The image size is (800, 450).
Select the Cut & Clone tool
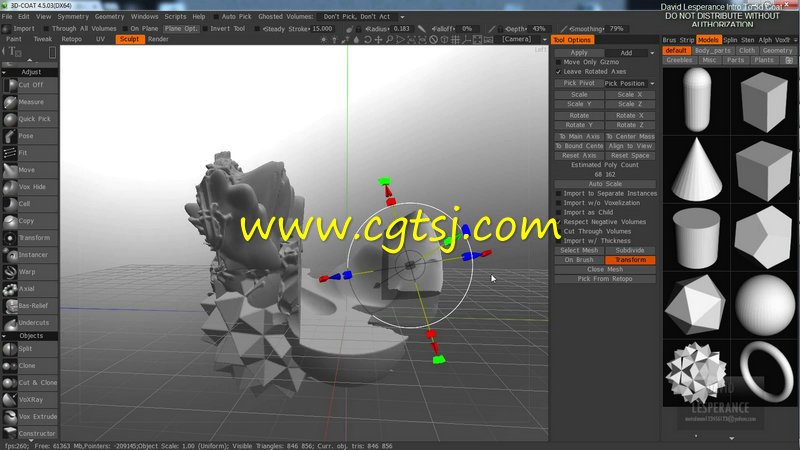(30, 383)
